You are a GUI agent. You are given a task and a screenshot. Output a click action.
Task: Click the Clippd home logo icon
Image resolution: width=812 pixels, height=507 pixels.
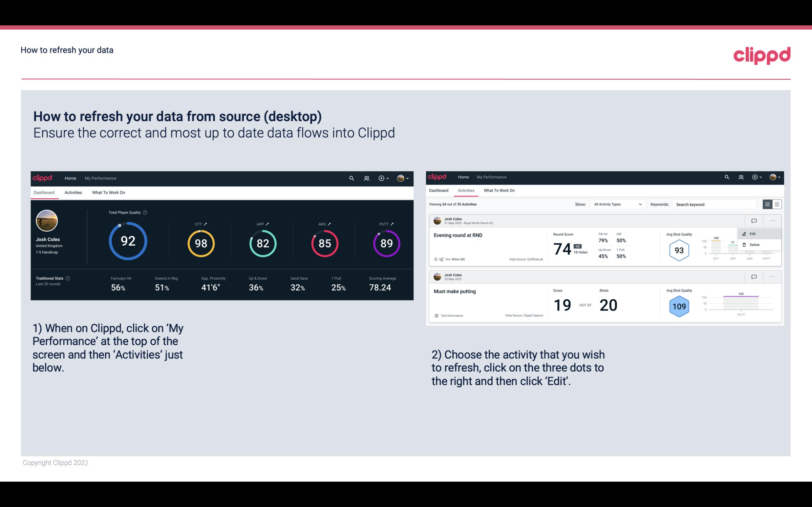click(43, 177)
